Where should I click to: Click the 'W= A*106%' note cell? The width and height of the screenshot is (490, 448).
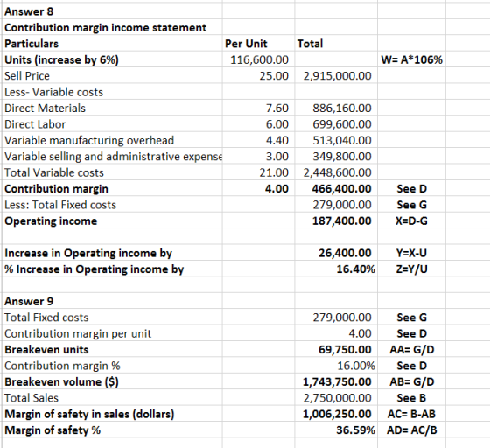pos(411,60)
